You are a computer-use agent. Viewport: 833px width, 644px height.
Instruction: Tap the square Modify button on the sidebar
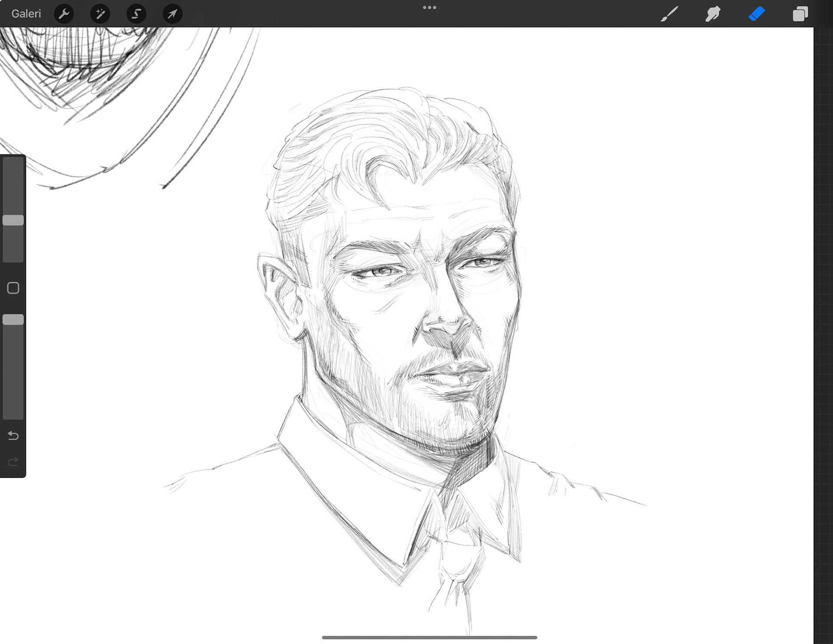tap(13, 288)
